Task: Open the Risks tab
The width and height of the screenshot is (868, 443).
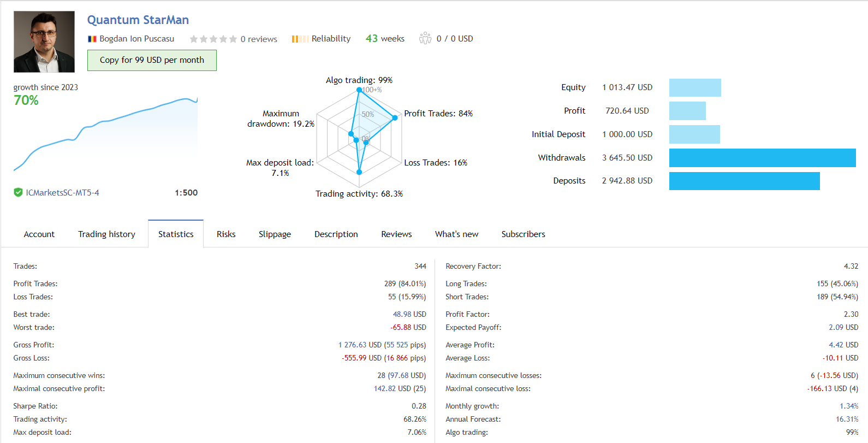Action: (x=226, y=234)
